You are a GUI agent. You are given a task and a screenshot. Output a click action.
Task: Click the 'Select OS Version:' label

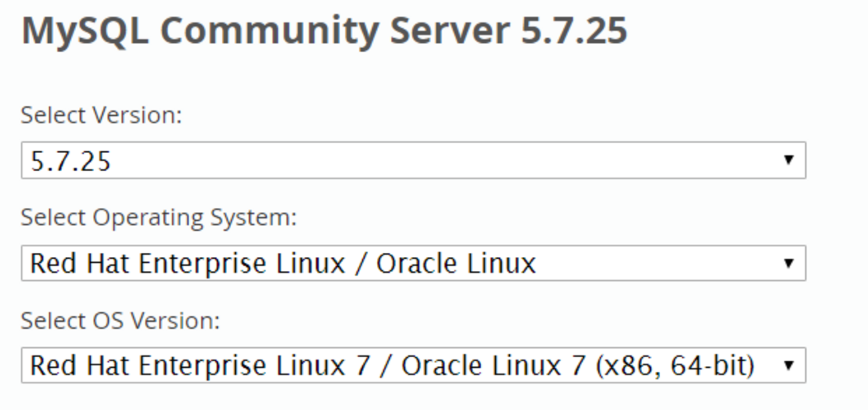coord(120,321)
